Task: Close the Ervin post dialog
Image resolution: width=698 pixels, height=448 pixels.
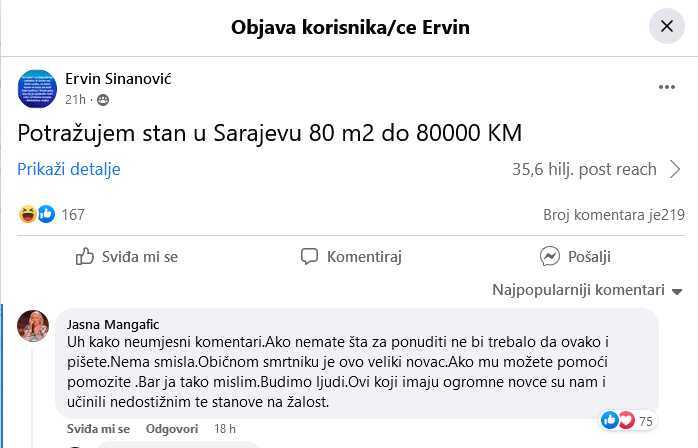Action: click(667, 27)
